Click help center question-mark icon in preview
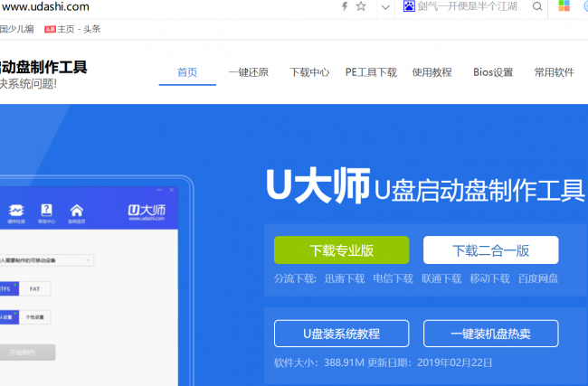The width and height of the screenshot is (588, 386). point(46,214)
